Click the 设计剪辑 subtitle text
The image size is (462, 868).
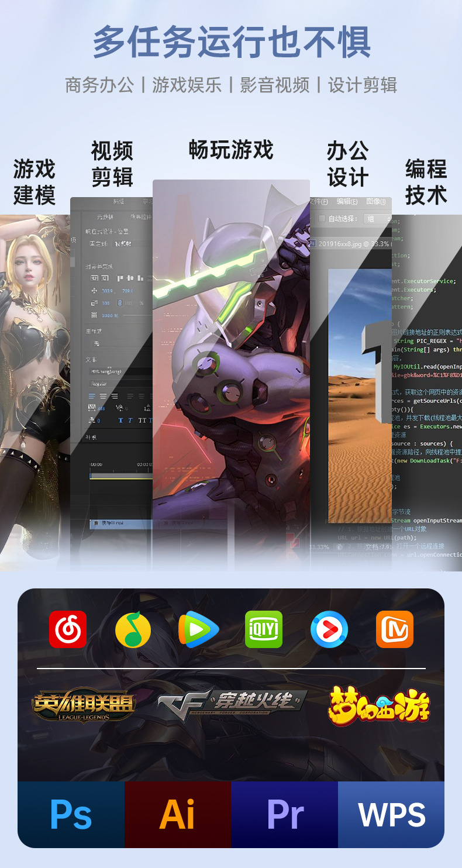click(x=363, y=85)
